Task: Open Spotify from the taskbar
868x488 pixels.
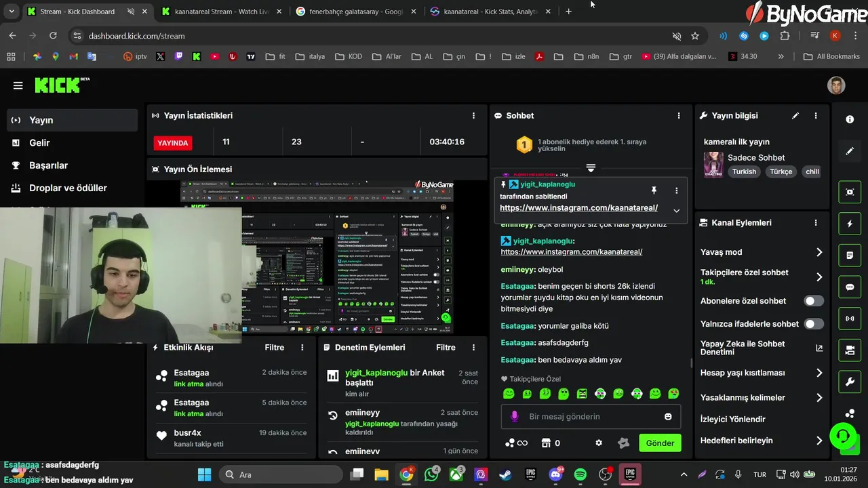Action: (580, 474)
